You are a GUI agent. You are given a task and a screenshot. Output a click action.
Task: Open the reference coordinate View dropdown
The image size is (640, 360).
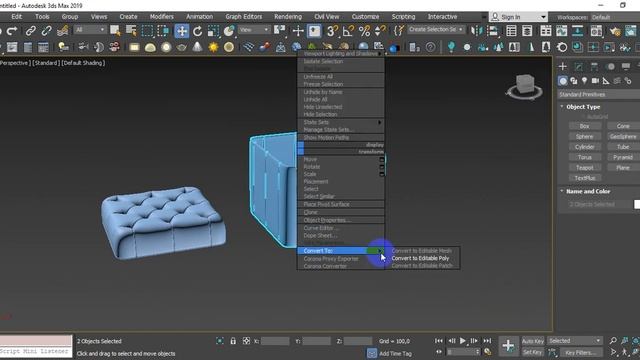254,30
